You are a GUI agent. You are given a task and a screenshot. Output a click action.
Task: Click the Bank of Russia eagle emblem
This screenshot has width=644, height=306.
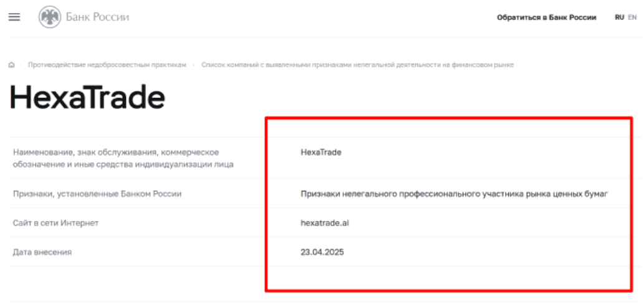tap(50, 17)
